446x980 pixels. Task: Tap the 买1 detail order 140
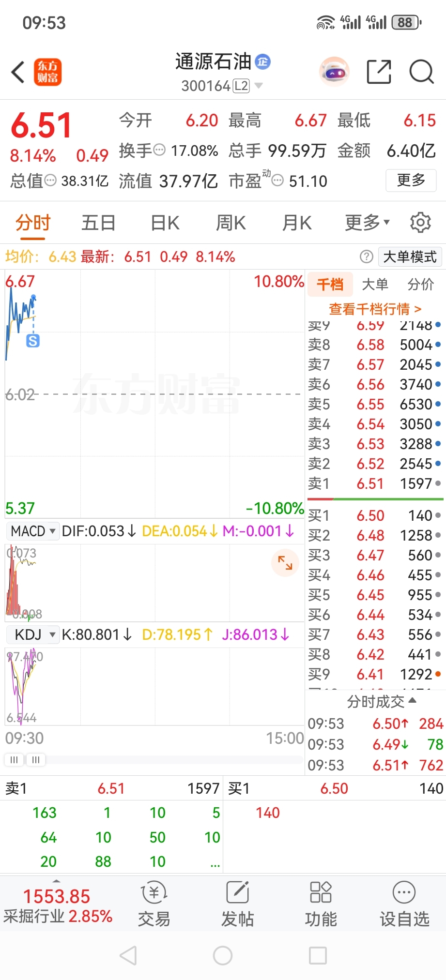click(268, 813)
